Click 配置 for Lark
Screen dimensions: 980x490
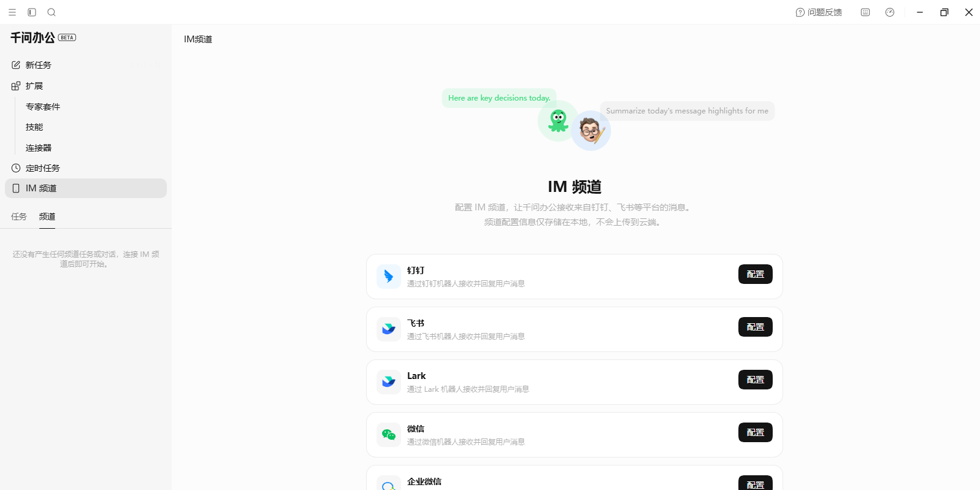(x=756, y=380)
